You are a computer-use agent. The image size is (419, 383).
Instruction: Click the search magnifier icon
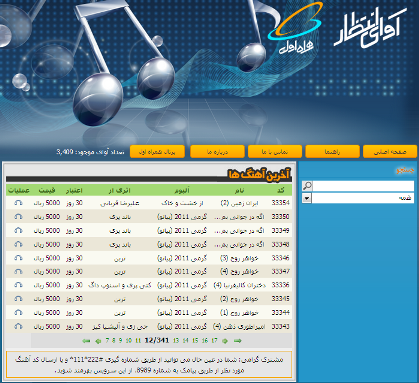307,186
